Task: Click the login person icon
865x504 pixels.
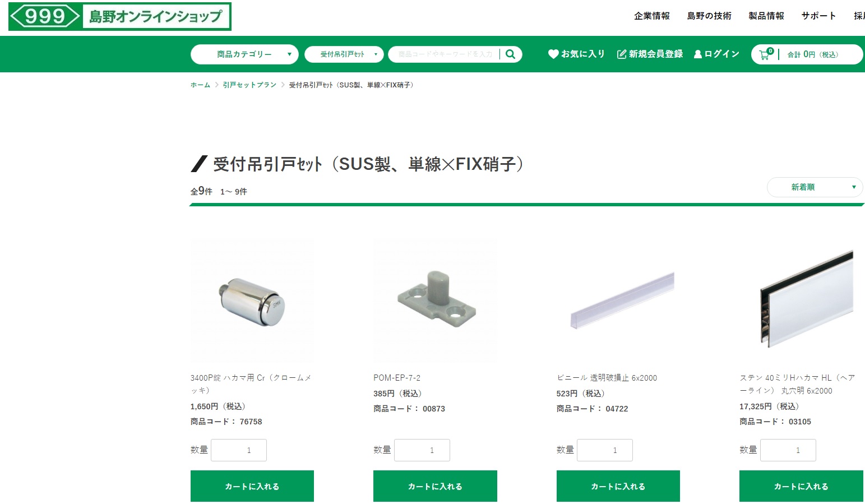Action: tap(698, 54)
